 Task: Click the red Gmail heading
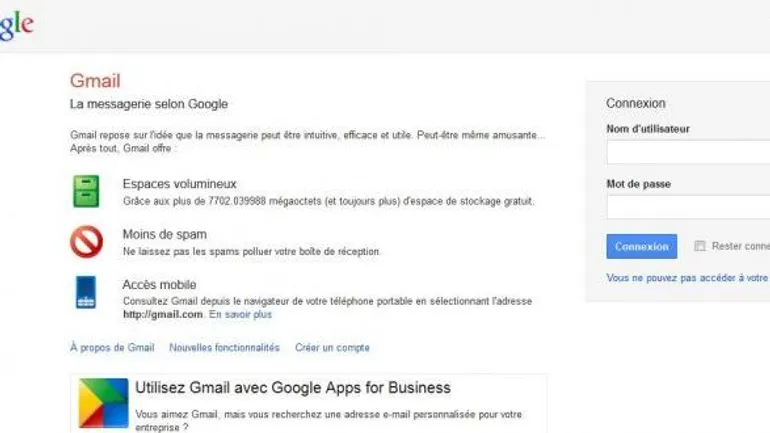(x=95, y=81)
